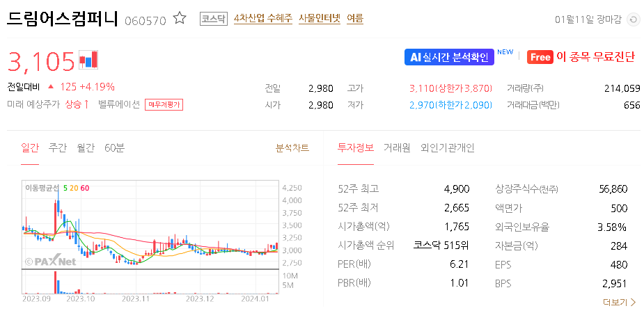Image resolution: width=644 pixels, height=313 pixels.
Task: Switch to 거래원 tab
Action: [x=397, y=147]
